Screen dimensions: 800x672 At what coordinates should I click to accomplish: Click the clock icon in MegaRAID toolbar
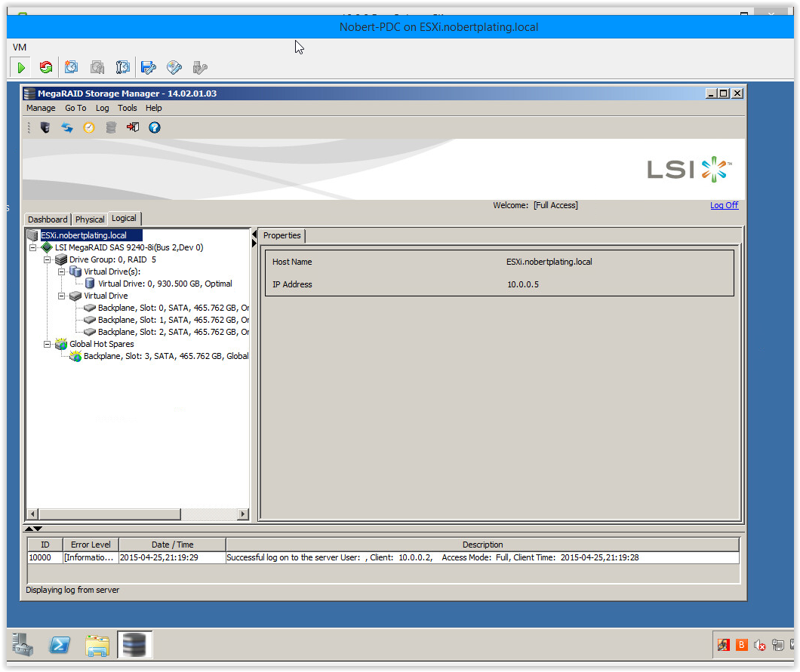pos(89,127)
